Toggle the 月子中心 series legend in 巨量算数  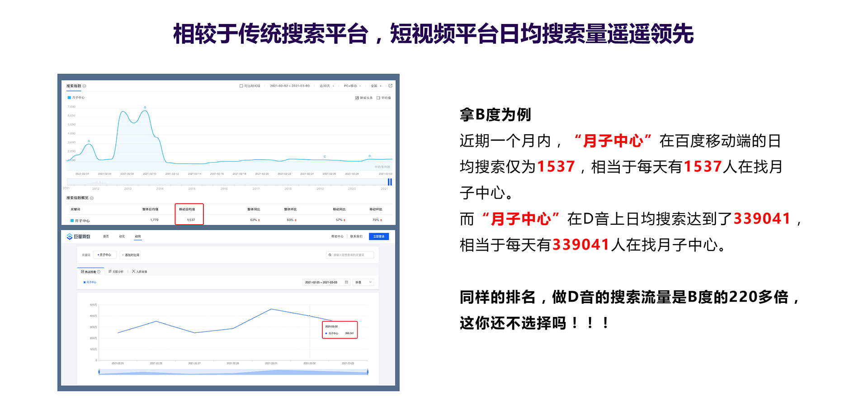pos(90,282)
